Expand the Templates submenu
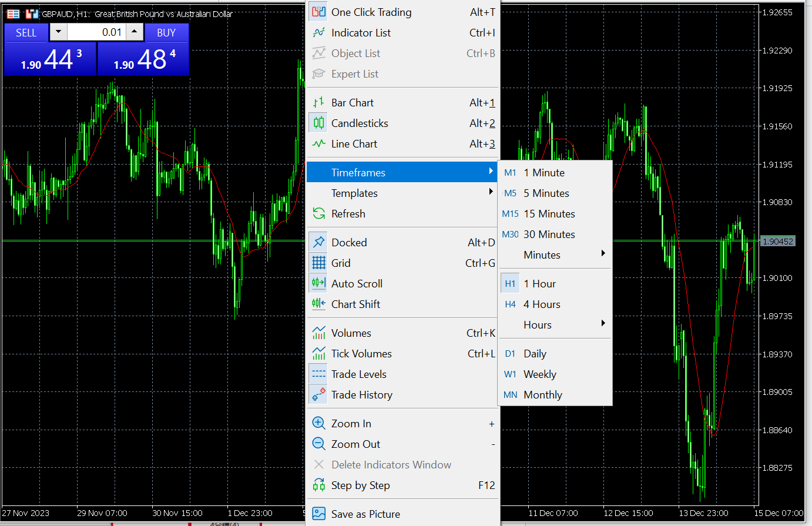Viewport: 812px width, 526px height. click(x=354, y=193)
